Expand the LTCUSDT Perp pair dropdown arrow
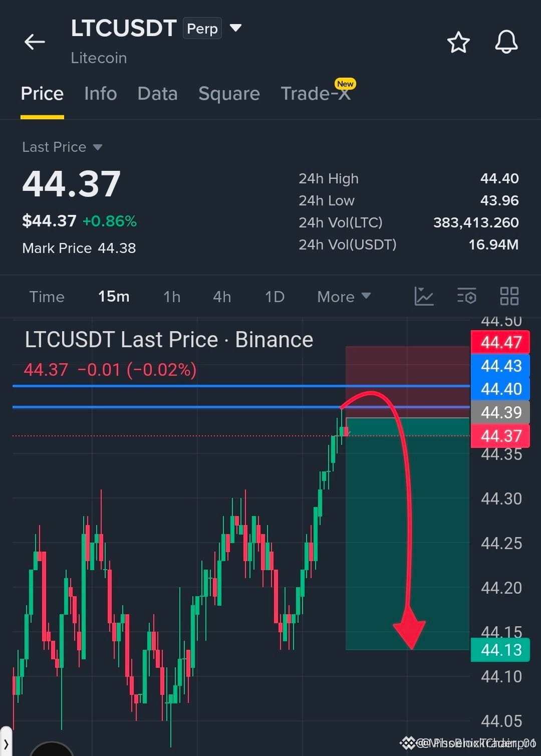This screenshot has width=541, height=756. [235, 28]
